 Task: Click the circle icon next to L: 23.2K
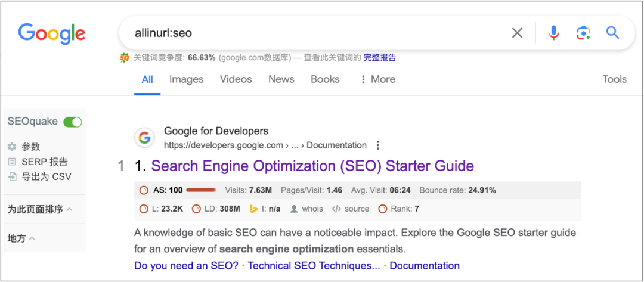144,209
